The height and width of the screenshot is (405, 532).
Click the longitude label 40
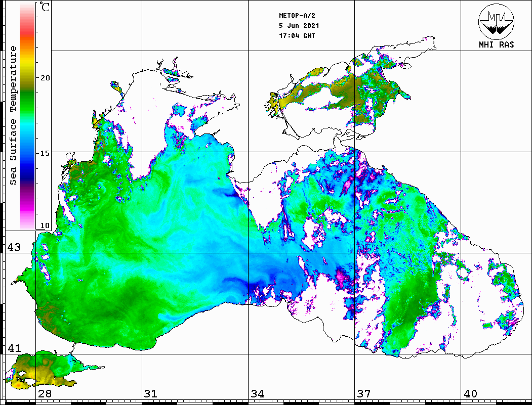tap(470, 394)
